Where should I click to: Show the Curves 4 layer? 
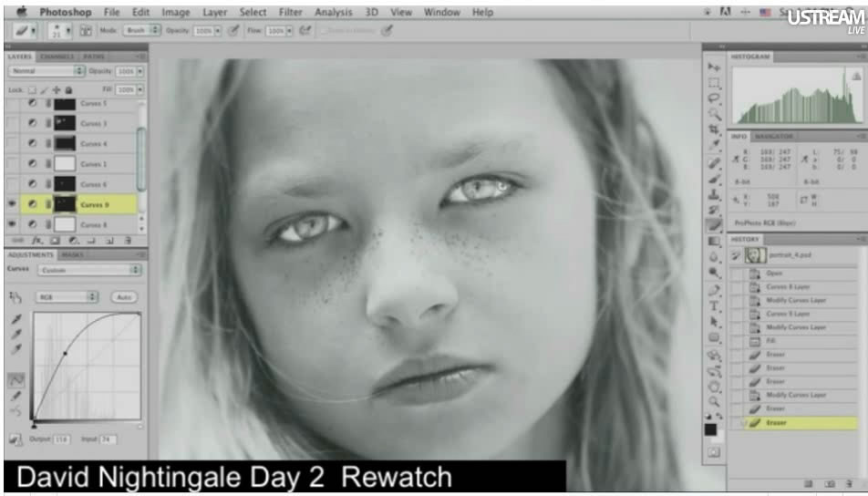[x=12, y=144]
